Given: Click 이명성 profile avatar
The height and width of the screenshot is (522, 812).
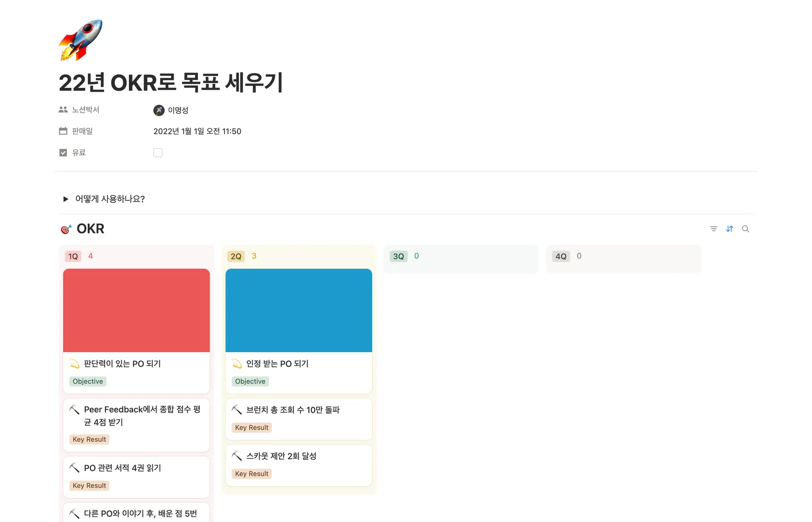Looking at the screenshot, I should pyautogui.click(x=159, y=110).
